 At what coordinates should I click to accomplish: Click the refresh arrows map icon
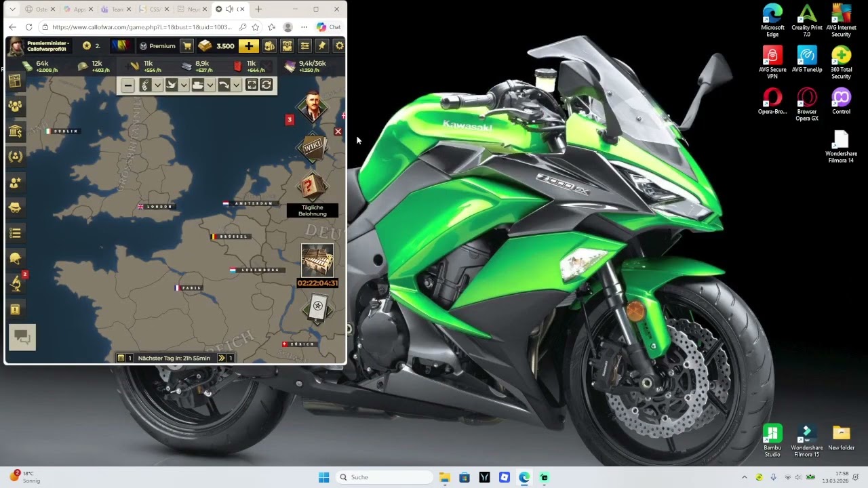(x=267, y=85)
